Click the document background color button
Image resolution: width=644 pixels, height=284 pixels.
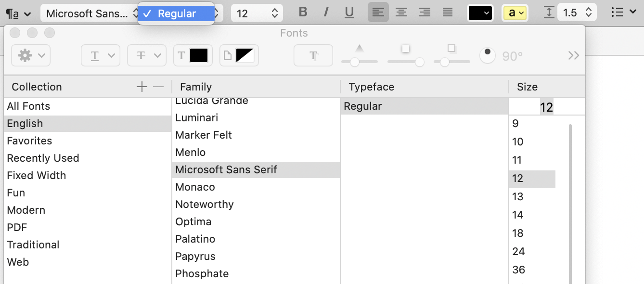(x=239, y=56)
